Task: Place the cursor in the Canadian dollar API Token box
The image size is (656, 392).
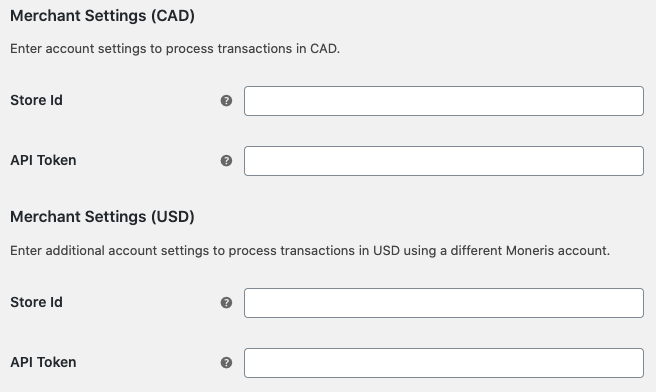Action: click(444, 161)
